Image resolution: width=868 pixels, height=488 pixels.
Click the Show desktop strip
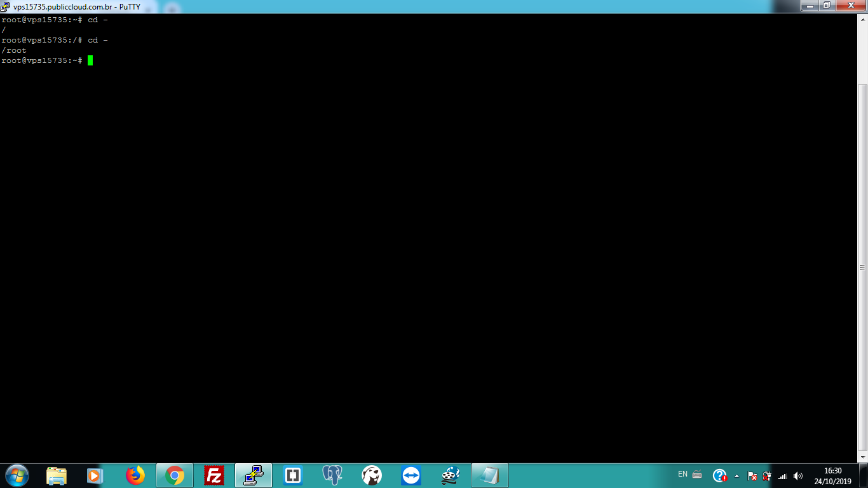[864, 475]
